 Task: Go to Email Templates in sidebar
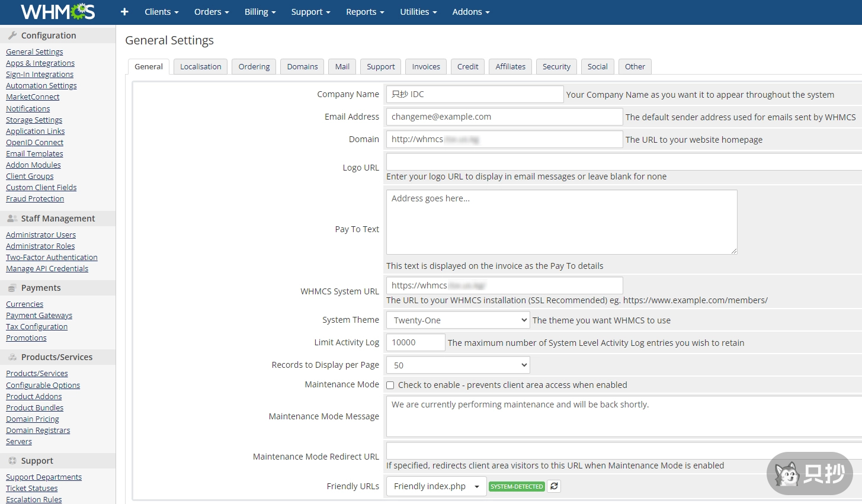(x=34, y=154)
